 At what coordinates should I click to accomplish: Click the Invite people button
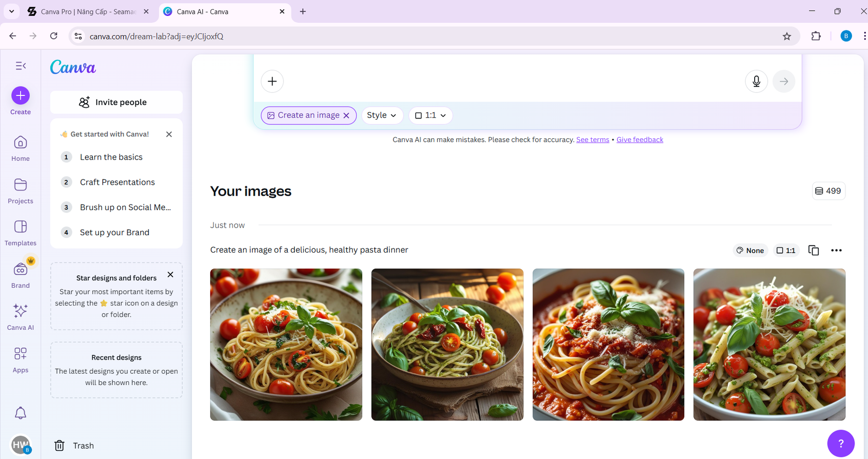(x=116, y=102)
